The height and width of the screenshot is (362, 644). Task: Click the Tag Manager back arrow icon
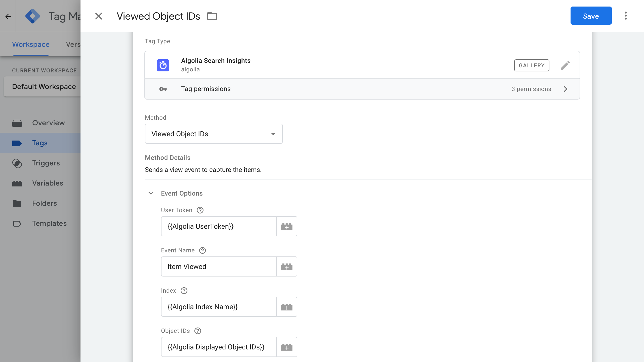(x=8, y=16)
